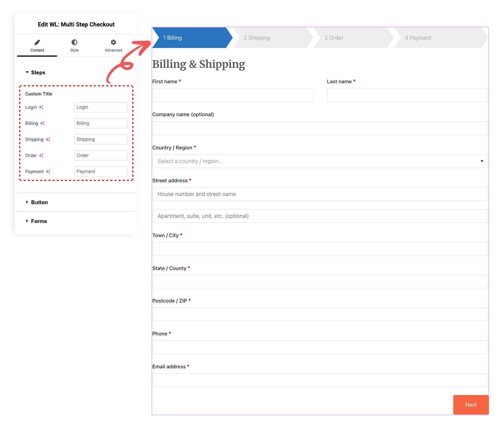This screenshot has height=430, width=504.
Task: Switch to the Payment checkout step
Action: tap(418, 38)
